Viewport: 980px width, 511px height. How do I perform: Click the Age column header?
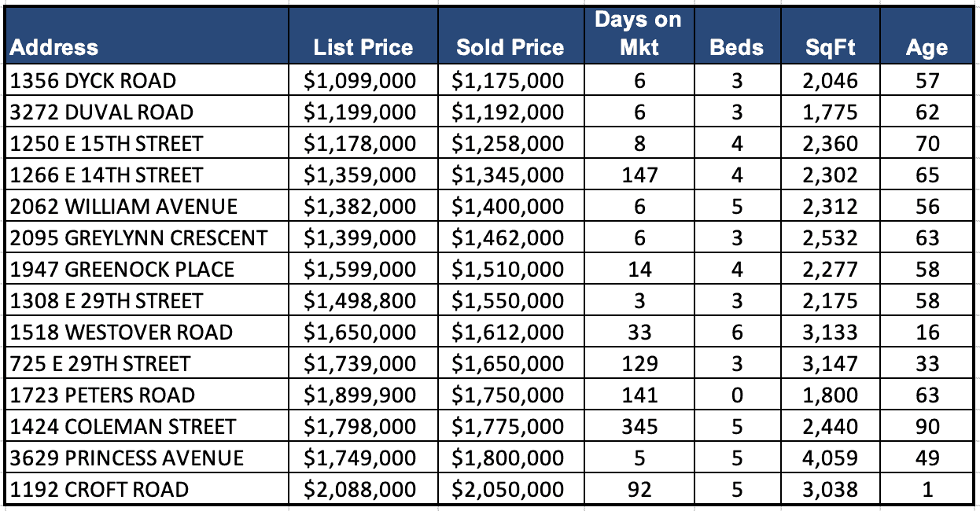pyautogui.click(x=927, y=47)
